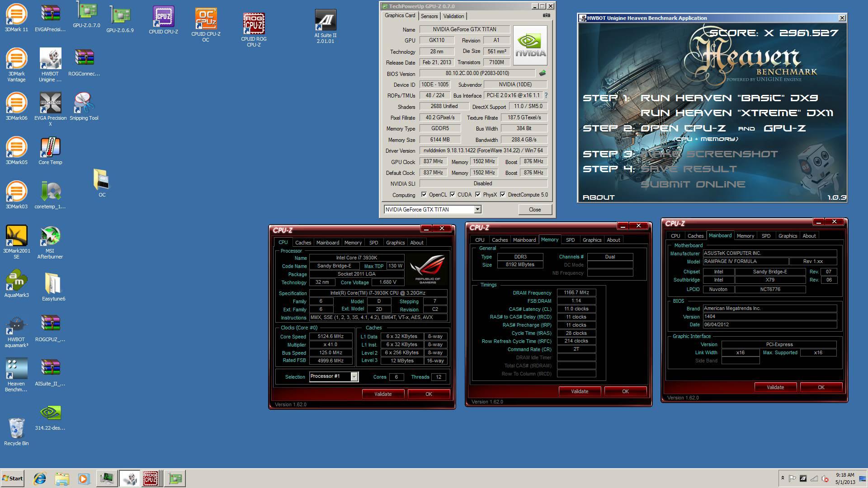The width and height of the screenshot is (868, 488).
Task: Open CPUID CPU-Z OC shortcut
Action: [206, 25]
